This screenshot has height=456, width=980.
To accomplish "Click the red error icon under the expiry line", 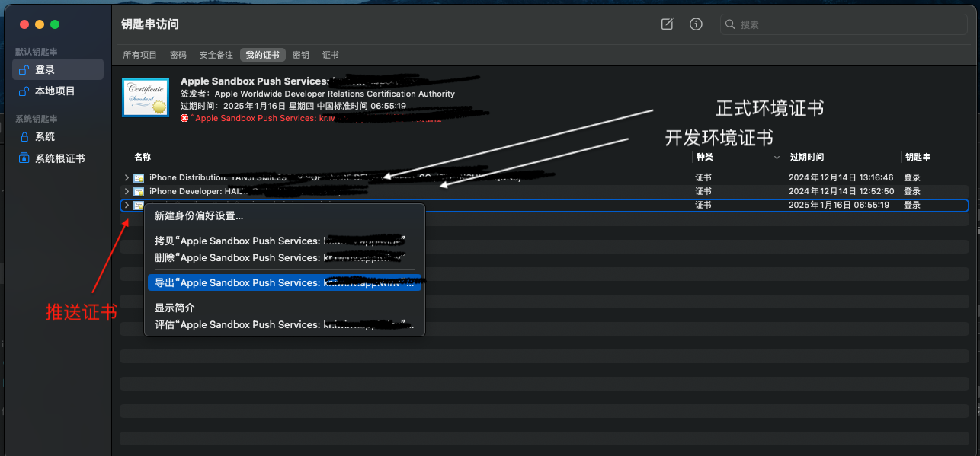I will [x=184, y=118].
